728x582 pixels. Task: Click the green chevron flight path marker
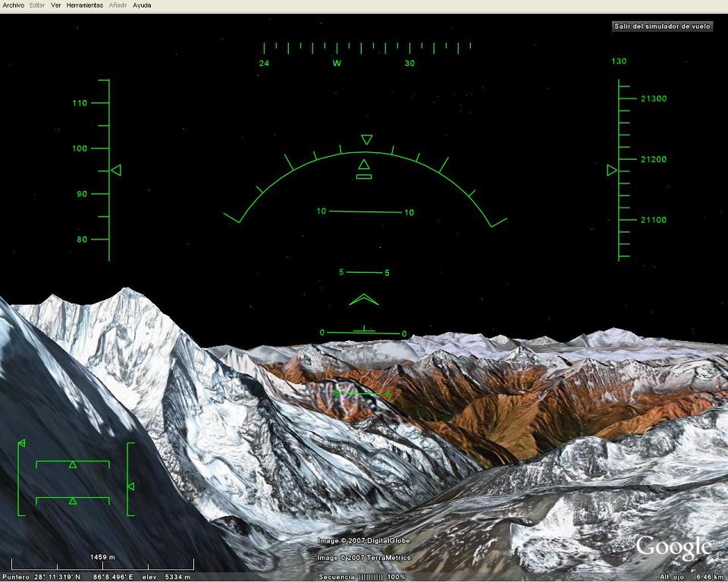click(364, 299)
